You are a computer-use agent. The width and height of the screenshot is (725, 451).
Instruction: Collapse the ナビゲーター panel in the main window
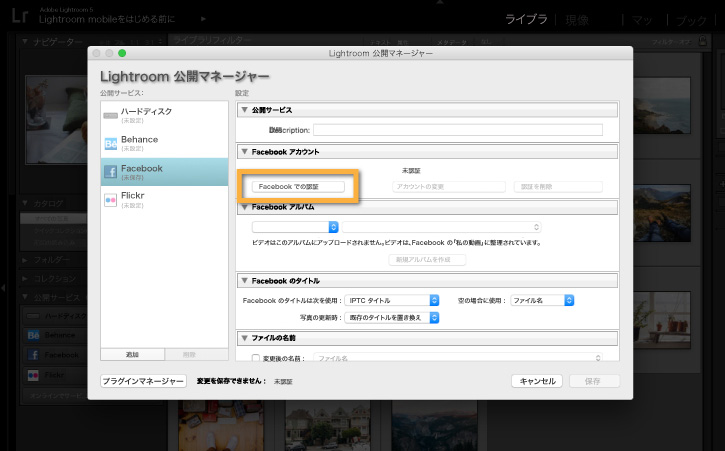(25, 42)
